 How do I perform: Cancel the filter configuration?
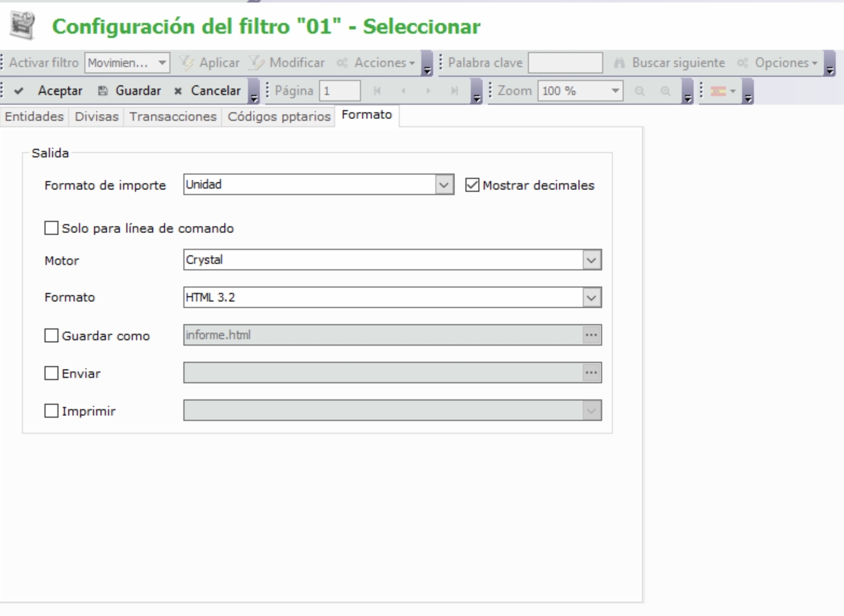[207, 93]
